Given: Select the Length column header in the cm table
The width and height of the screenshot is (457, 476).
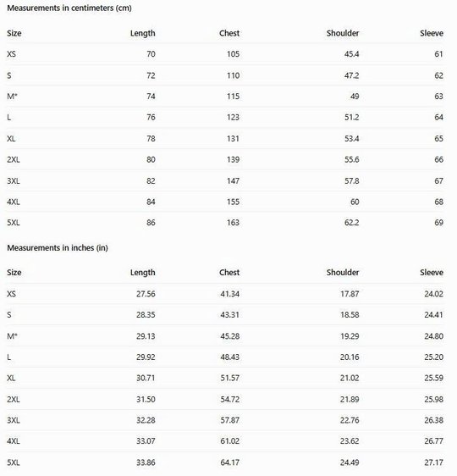Looking at the screenshot, I should (x=142, y=33).
